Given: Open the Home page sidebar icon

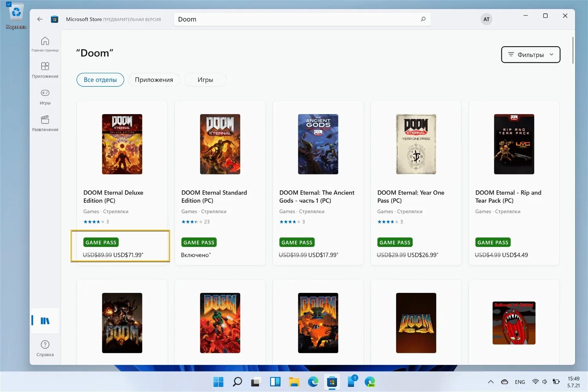Looking at the screenshot, I should pyautogui.click(x=45, y=44).
